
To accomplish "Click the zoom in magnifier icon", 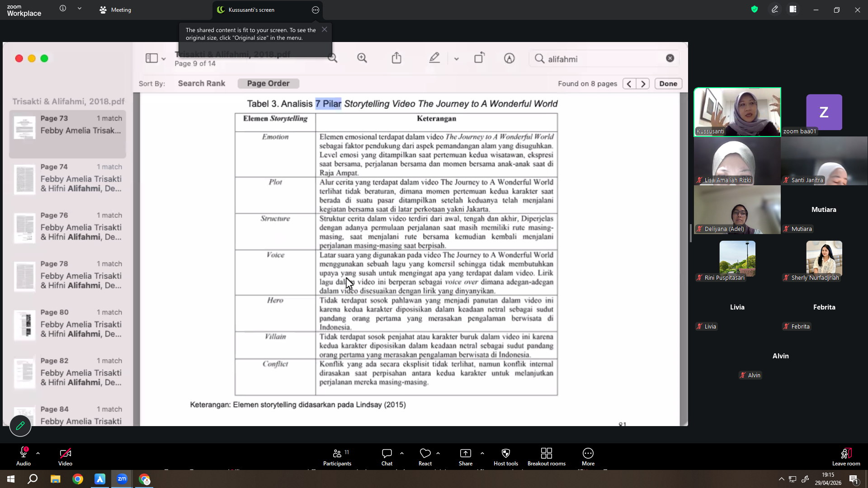I will pos(362,58).
